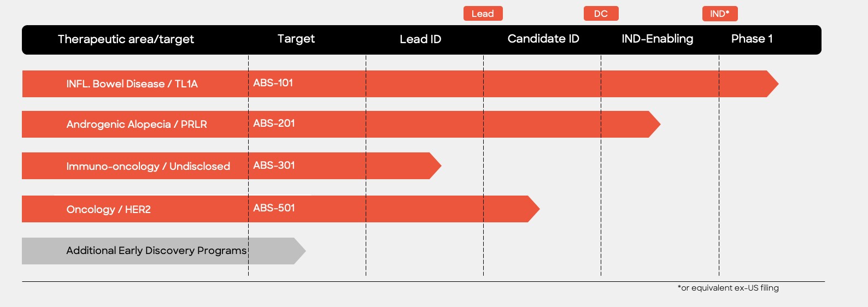Image resolution: width=868 pixels, height=307 pixels.
Task: Click the ex-US filing footnote text
Action: (x=728, y=288)
